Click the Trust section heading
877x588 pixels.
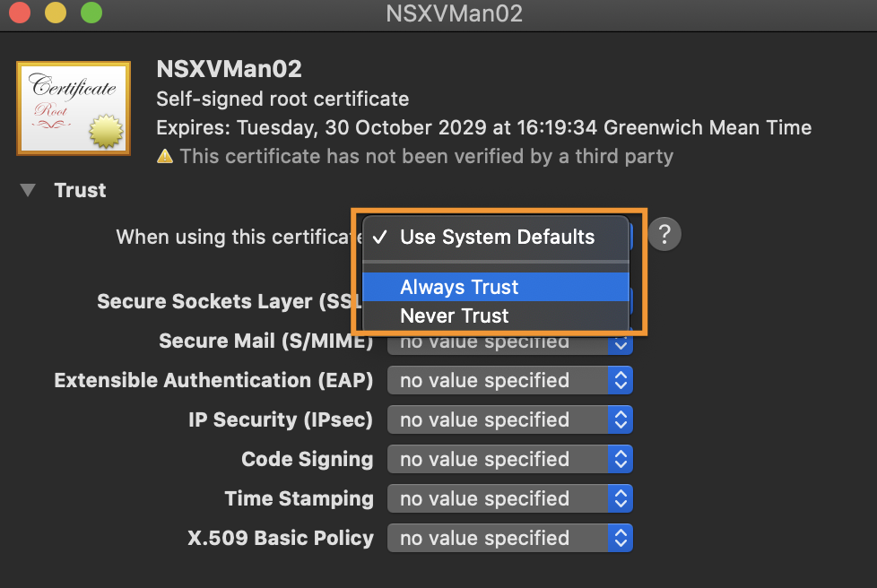click(80, 190)
